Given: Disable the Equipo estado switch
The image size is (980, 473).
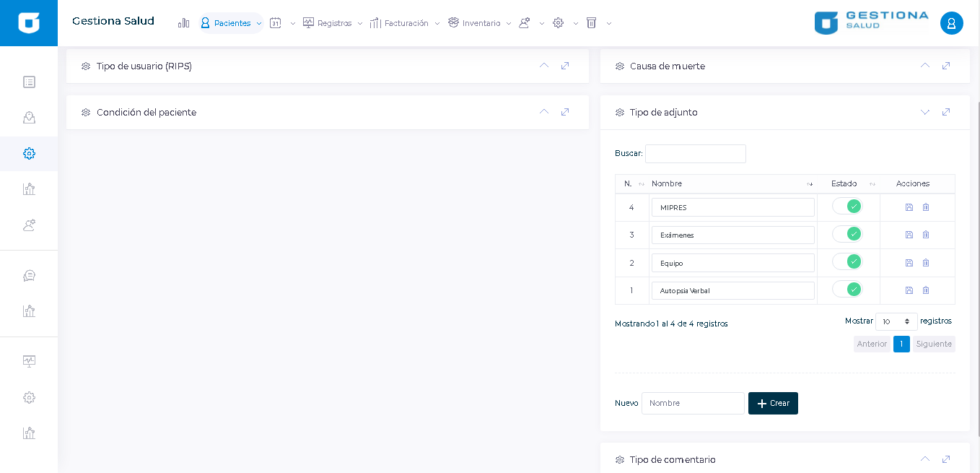Looking at the screenshot, I should 847,261.
